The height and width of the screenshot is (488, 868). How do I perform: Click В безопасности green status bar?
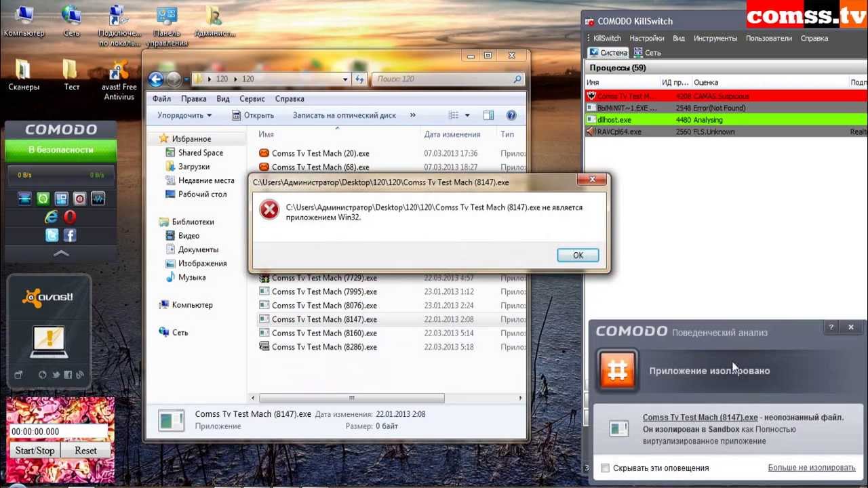[x=61, y=150]
